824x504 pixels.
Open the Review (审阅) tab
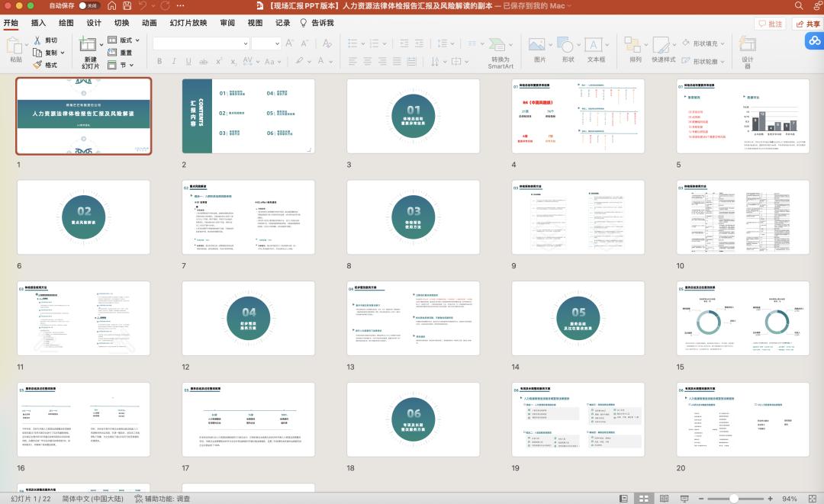227,23
